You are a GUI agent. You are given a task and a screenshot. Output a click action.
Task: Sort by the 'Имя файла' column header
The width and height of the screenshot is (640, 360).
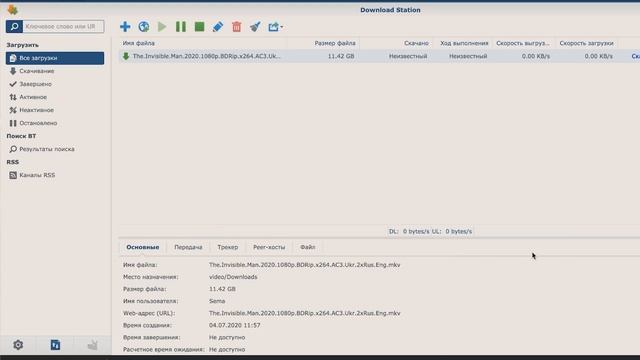coord(139,43)
